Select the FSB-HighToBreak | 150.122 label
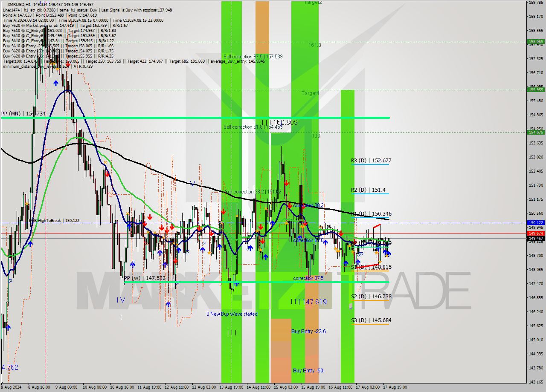Screen dimensions: 546x392 coord(54,221)
